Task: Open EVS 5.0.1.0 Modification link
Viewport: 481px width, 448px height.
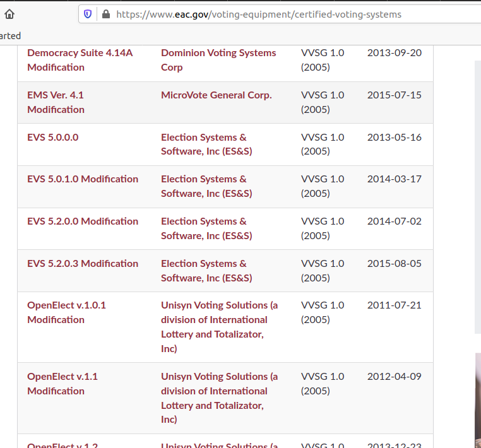Action: (x=83, y=179)
